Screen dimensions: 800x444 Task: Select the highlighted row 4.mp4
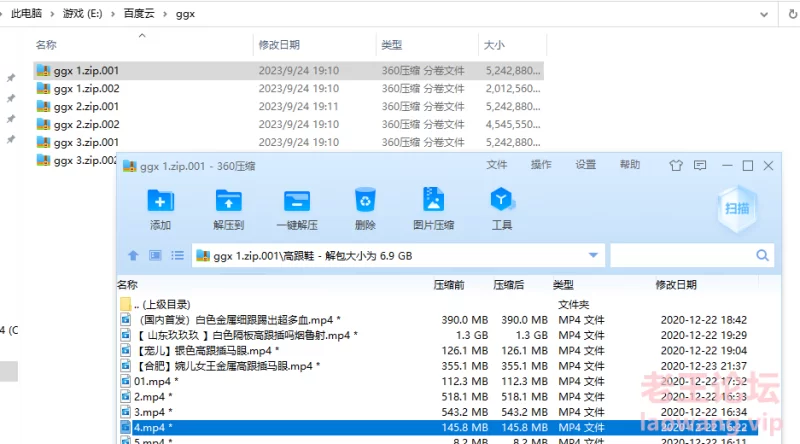pos(439,427)
